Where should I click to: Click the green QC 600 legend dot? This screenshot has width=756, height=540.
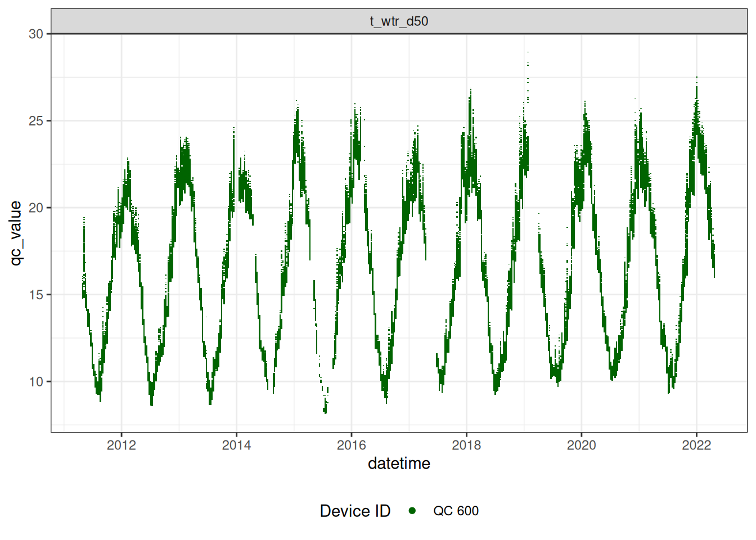pyautogui.click(x=412, y=511)
